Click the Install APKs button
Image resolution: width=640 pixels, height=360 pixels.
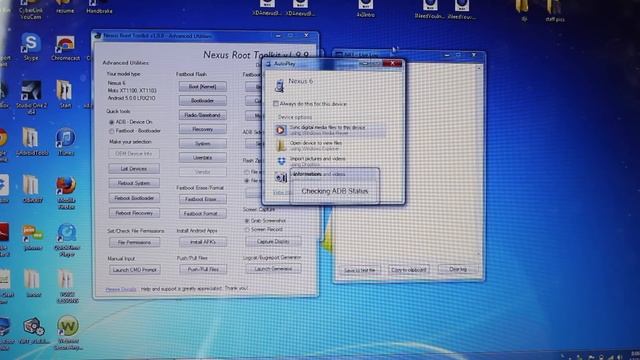tap(202, 242)
